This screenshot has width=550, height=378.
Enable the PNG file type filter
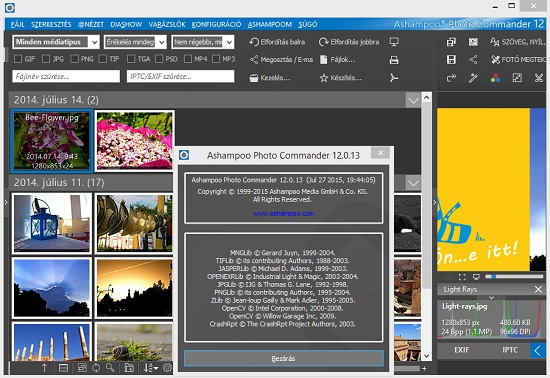click(74, 59)
